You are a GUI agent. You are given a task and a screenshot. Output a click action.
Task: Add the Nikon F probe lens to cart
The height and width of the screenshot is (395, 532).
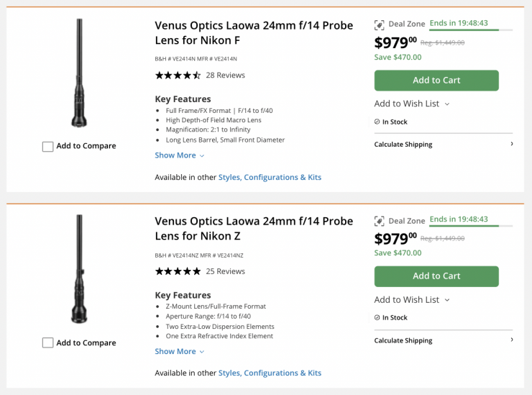436,81
